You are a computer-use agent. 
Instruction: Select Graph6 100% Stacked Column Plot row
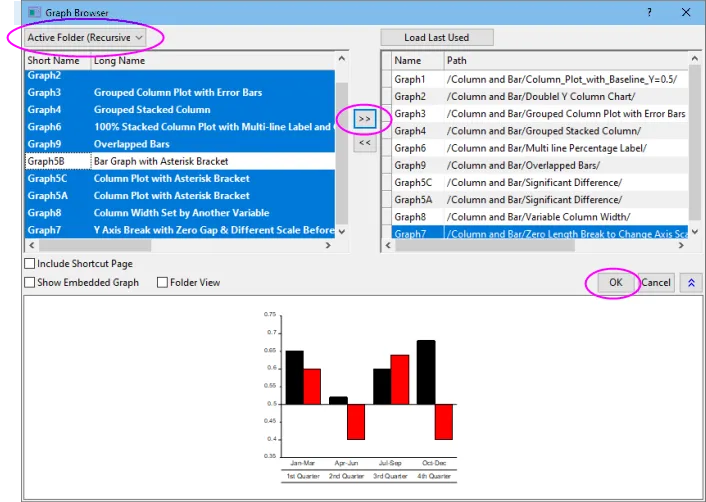180,127
